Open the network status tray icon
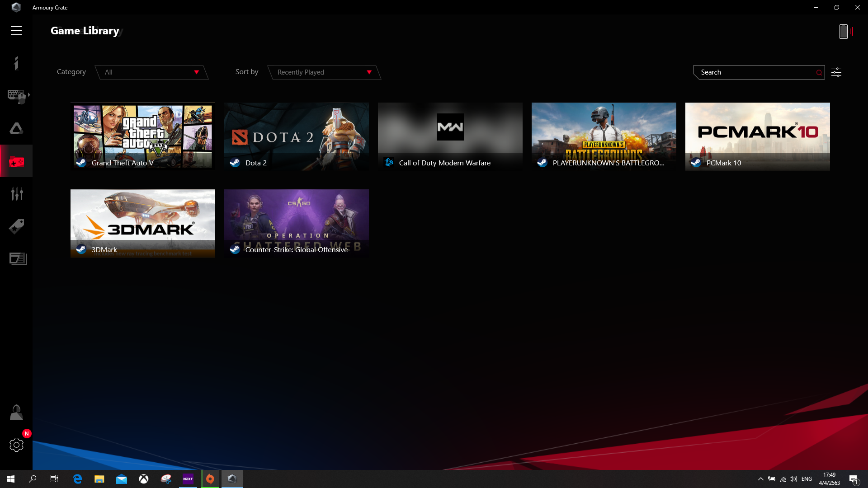This screenshot has width=868, height=488. point(783,479)
